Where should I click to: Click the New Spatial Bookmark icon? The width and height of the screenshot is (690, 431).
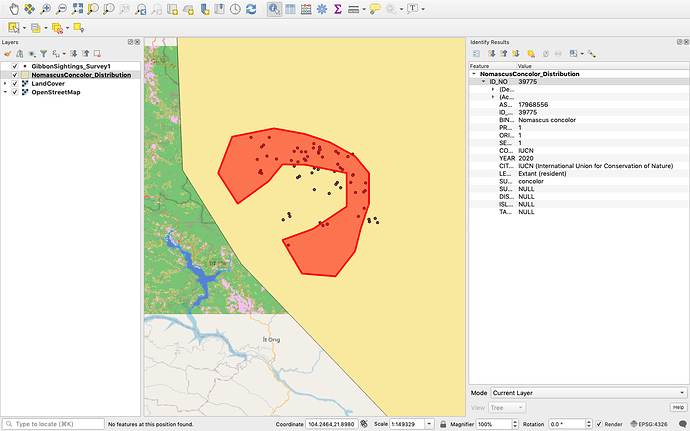tap(204, 9)
